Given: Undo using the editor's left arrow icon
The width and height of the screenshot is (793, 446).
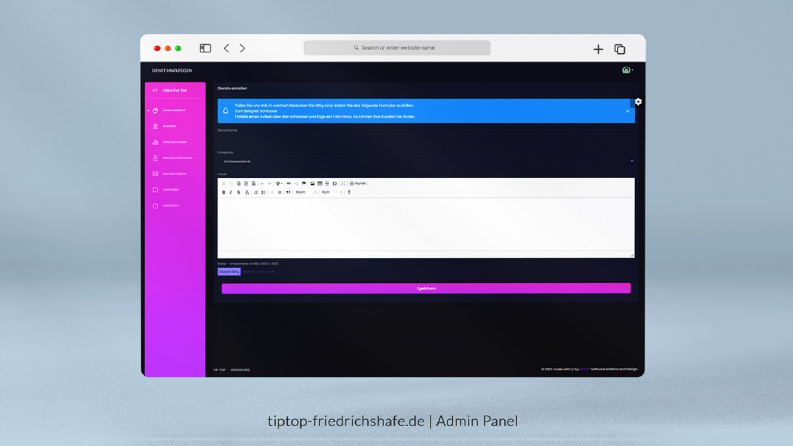Looking at the screenshot, I should click(262, 184).
